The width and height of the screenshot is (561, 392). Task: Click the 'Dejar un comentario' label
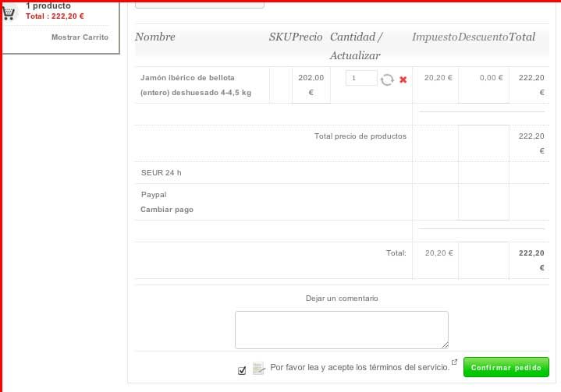tap(342, 298)
